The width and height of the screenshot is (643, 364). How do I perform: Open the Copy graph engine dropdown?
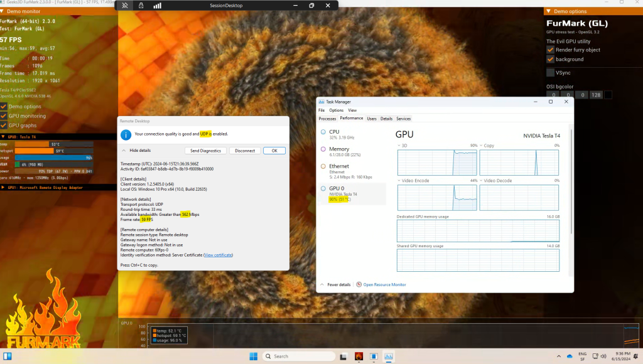[x=482, y=146]
